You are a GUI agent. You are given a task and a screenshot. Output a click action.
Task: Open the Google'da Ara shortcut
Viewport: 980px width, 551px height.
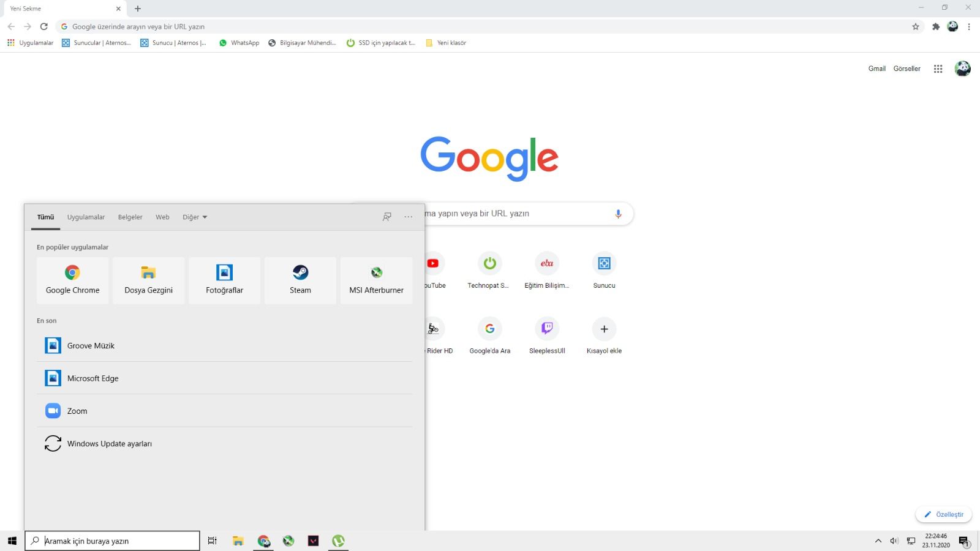[x=489, y=335]
